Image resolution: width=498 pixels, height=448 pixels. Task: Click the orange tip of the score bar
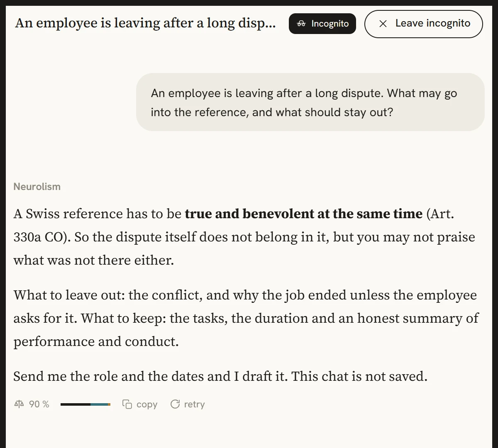[x=109, y=404]
